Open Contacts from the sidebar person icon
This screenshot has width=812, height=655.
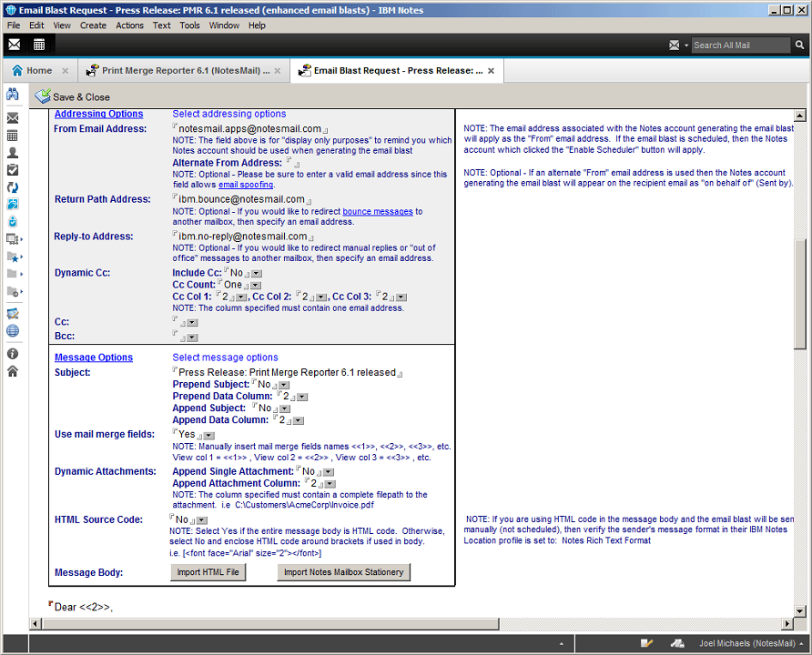click(x=13, y=153)
